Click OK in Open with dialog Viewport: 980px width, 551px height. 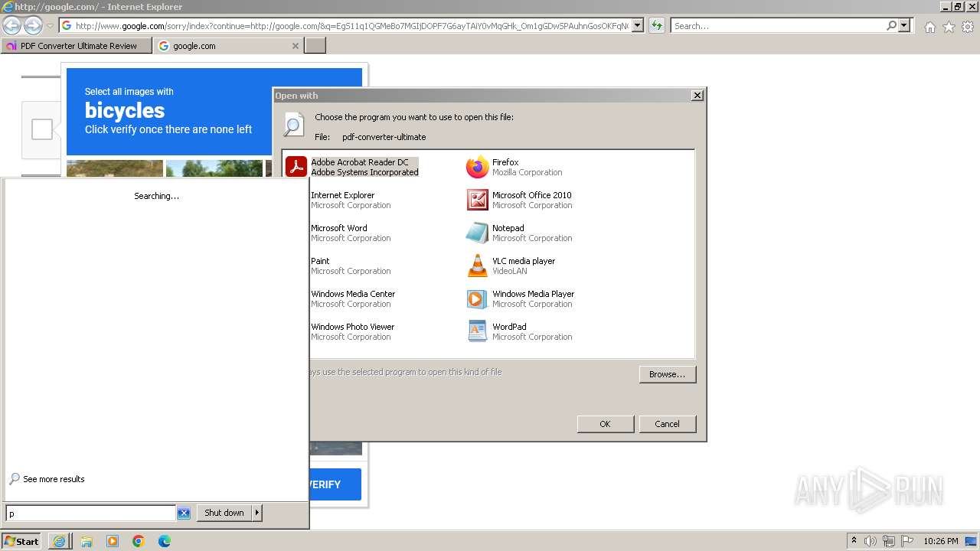point(605,424)
